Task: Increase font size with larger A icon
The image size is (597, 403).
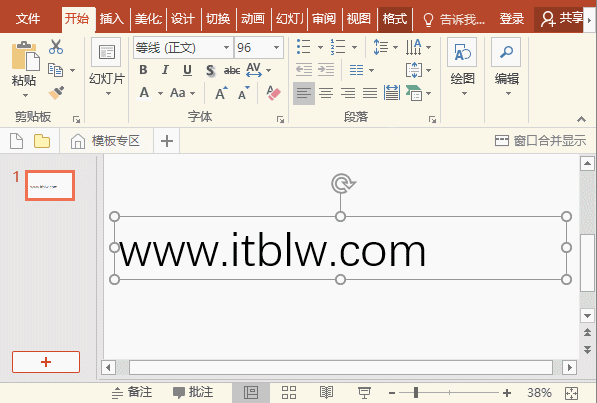Action: coord(221,93)
